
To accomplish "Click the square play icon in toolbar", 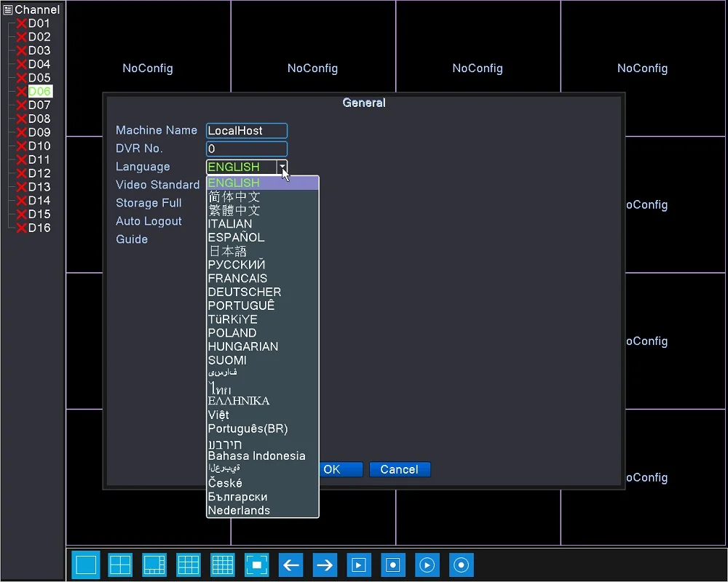I will [x=359, y=565].
